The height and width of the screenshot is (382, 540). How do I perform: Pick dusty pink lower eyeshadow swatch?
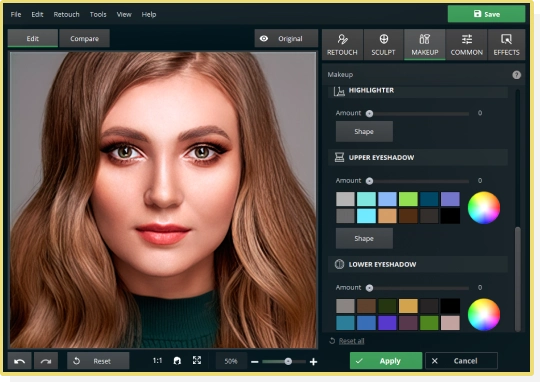coord(450,323)
